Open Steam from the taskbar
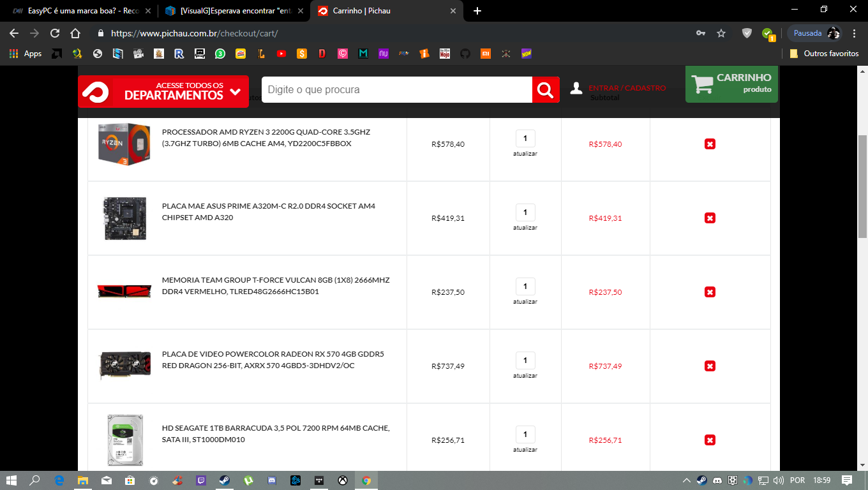Image resolution: width=868 pixels, height=490 pixels. pos(225,480)
